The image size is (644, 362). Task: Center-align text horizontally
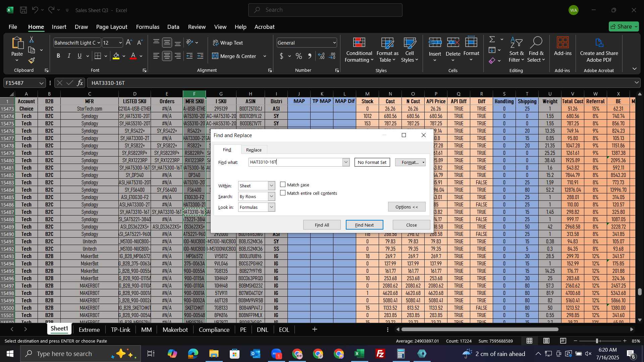[x=167, y=56]
